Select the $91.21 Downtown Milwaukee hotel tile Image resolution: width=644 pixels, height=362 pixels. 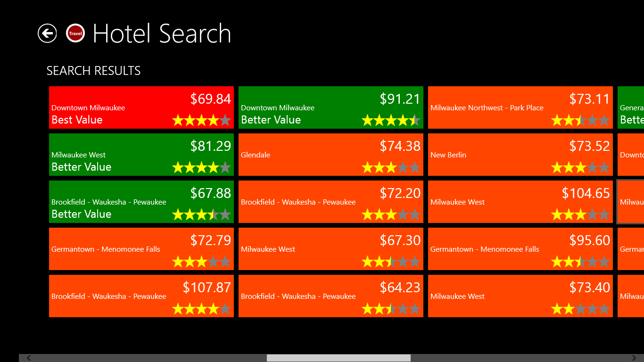point(330,107)
